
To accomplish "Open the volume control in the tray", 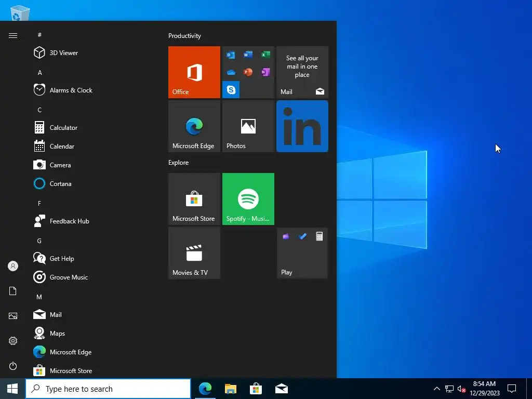I will [x=461, y=389].
